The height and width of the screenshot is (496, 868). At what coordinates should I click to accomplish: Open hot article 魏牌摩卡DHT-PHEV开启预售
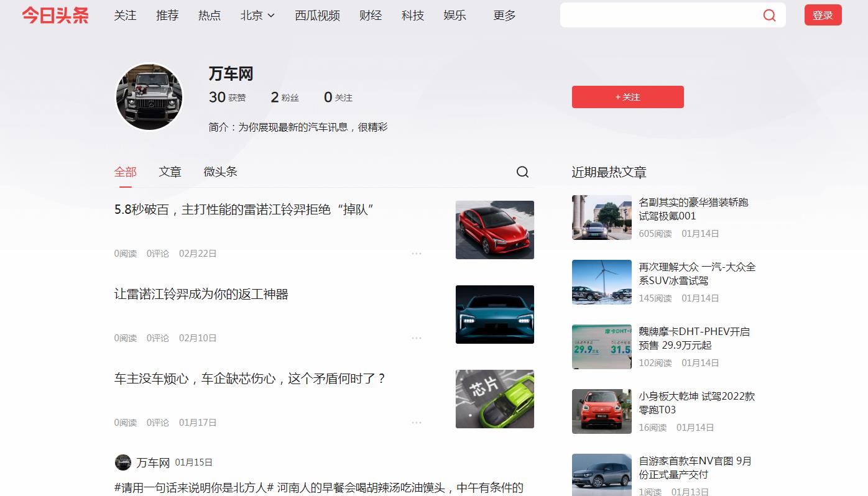694,339
